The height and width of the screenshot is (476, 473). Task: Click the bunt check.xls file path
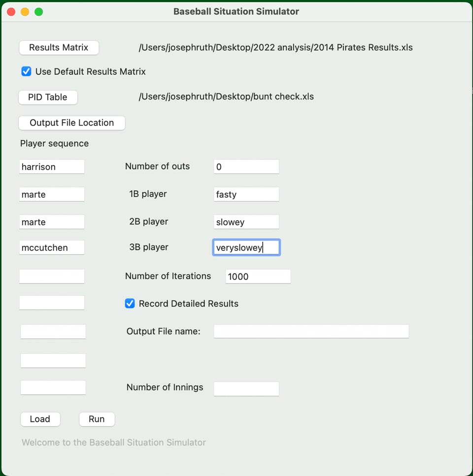[226, 97]
